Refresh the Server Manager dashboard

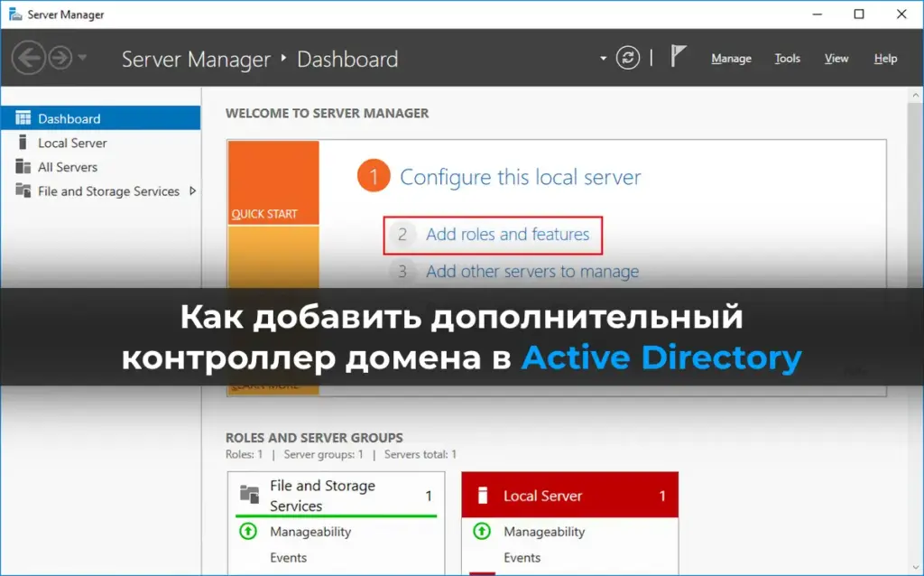pyautogui.click(x=628, y=59)
